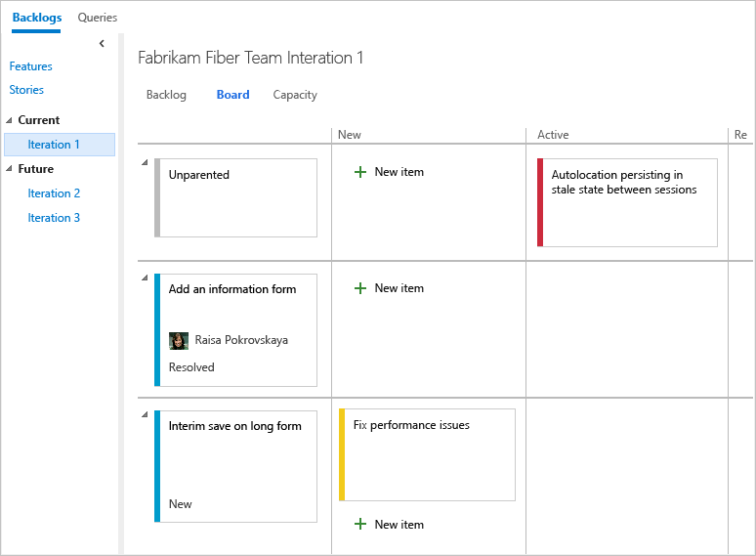This screenshot has height=556, width=756.
Task: Collapse the Current iterations group
Action: (9, 120)
